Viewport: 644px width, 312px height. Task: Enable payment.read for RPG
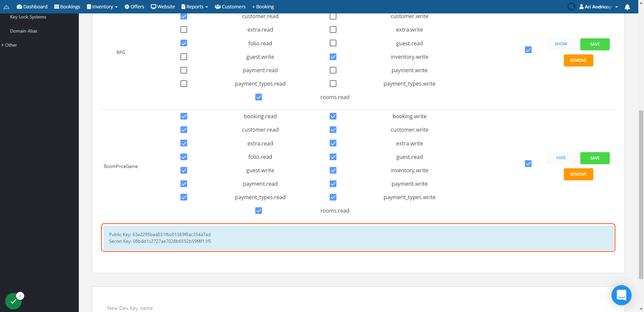[184, 70]
